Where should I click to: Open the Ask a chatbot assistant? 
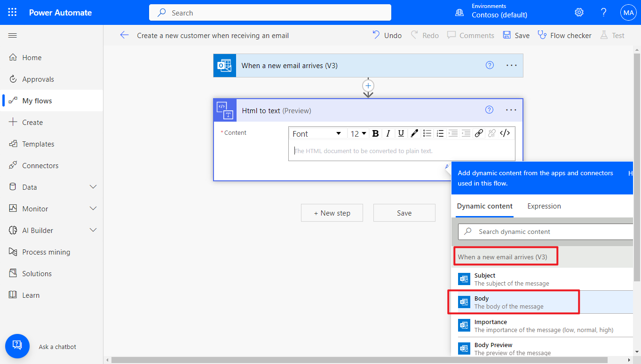(x=17, y=346)
